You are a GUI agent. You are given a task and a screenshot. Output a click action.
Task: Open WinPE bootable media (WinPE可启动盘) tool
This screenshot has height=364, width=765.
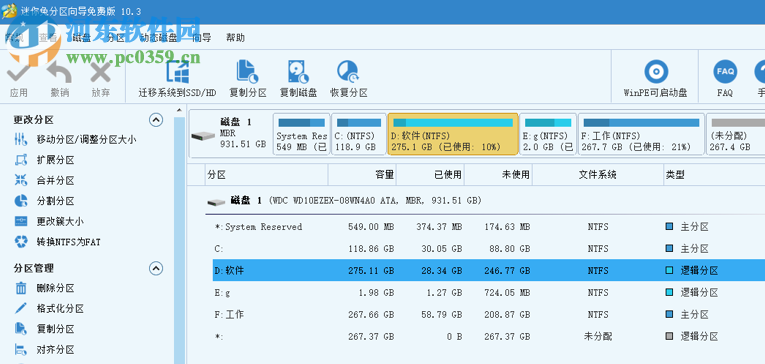tap(655, 80)
